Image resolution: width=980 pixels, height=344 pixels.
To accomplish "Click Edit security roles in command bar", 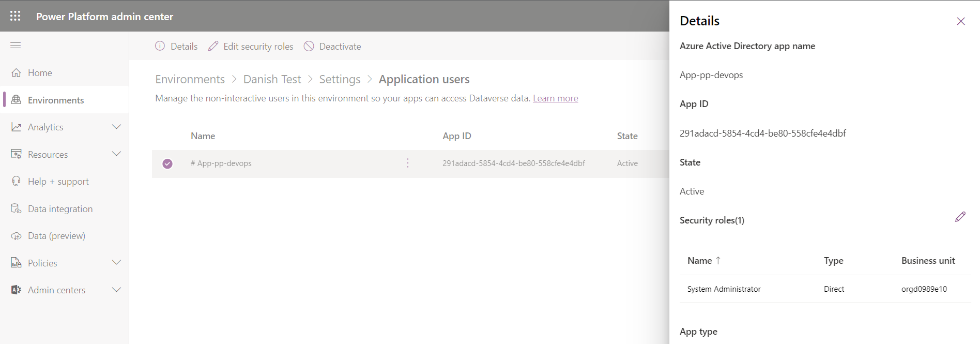I will pos(251,47).
